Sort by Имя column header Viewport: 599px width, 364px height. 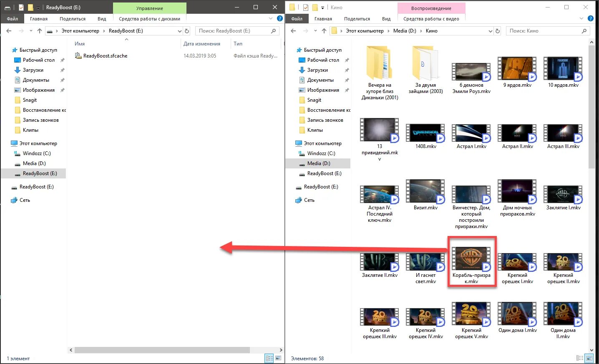point(80,44)
